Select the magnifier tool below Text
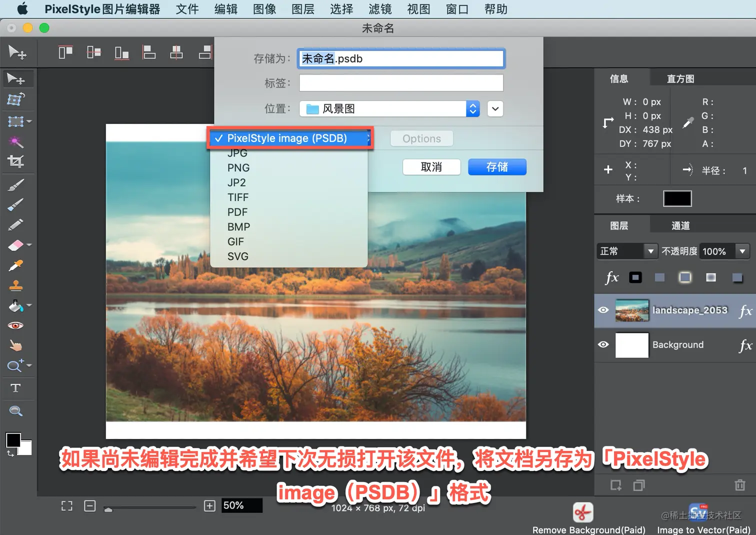Viewport: 756px width, 535px height. tap(16, 411)
